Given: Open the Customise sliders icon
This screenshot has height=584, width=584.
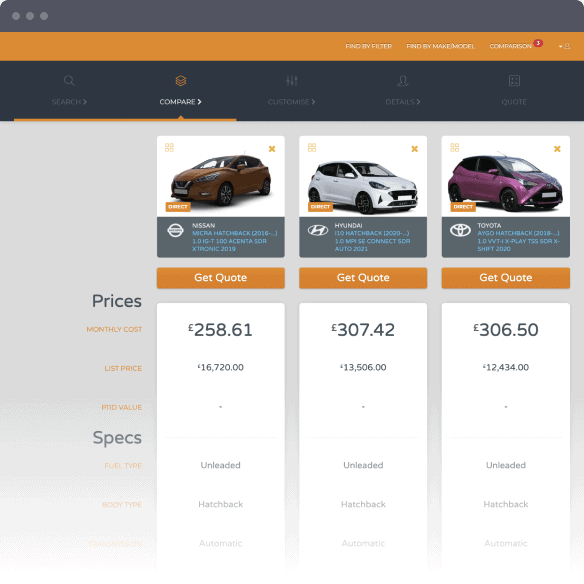Looking at the screenshot, I should (x=292, y=81).
